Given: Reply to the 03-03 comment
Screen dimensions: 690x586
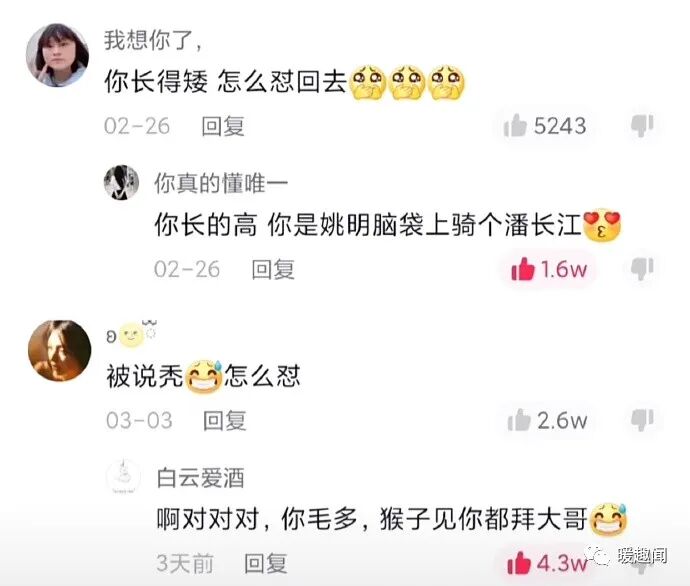Looking at the screenshot, I should click(224, 421).
